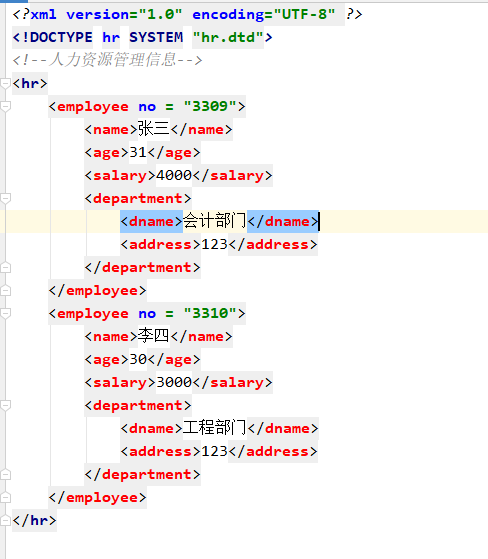The height and width of the screenshot is (559, 488).
Task: Click the dname value 工程部门
Action: point(215,428)
